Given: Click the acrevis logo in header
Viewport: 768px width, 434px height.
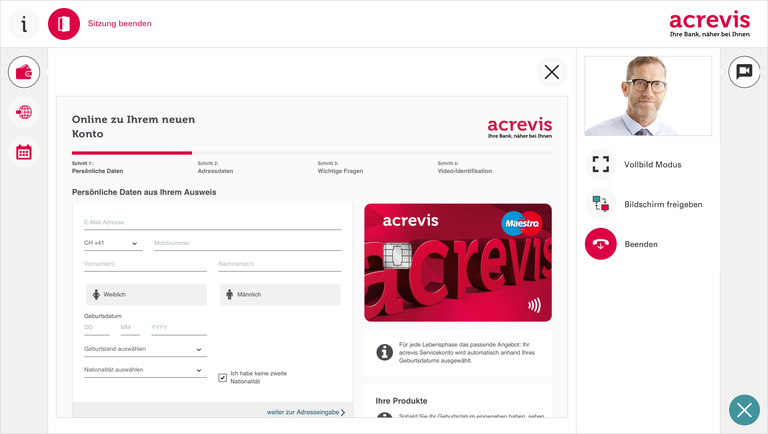Looking at the screenshot, I should [710, 24].
